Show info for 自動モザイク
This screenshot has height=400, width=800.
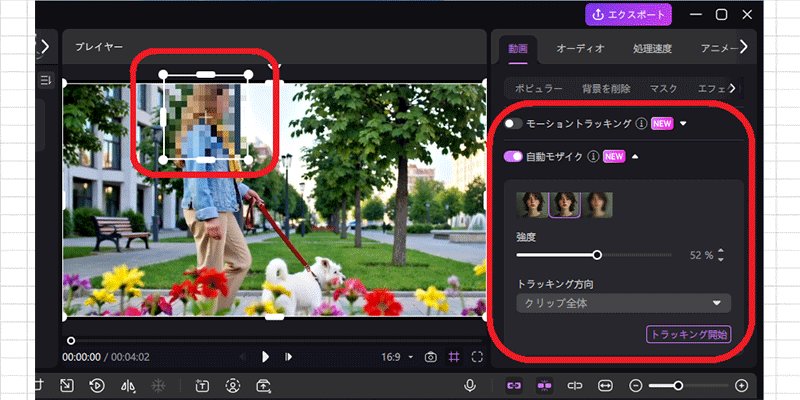593,157
